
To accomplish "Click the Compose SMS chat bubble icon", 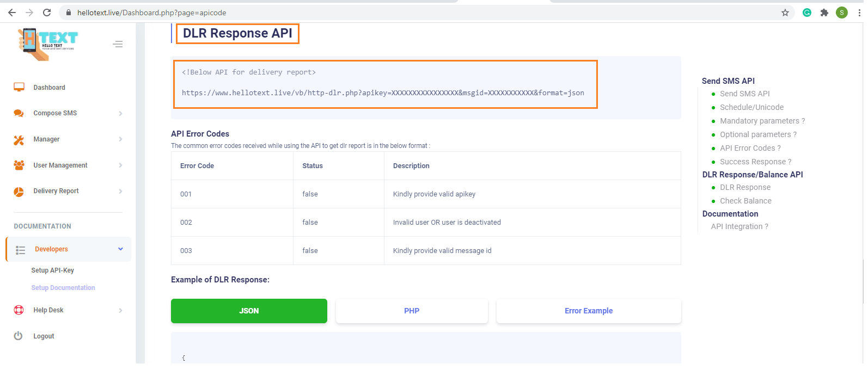I will point(19,113).
